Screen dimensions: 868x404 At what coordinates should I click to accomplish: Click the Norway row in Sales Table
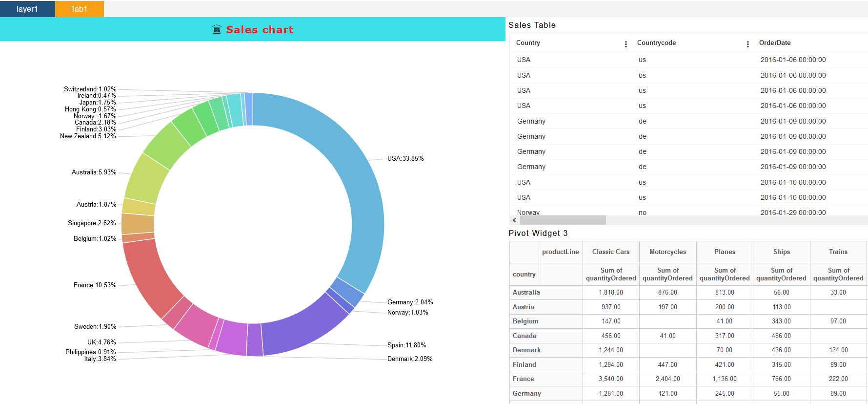pos(688,212)
